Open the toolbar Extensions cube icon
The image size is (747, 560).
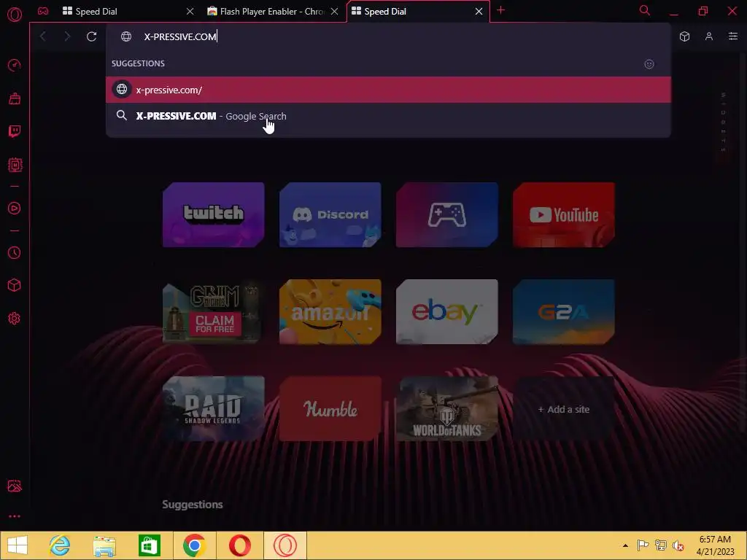pos(684,36)
